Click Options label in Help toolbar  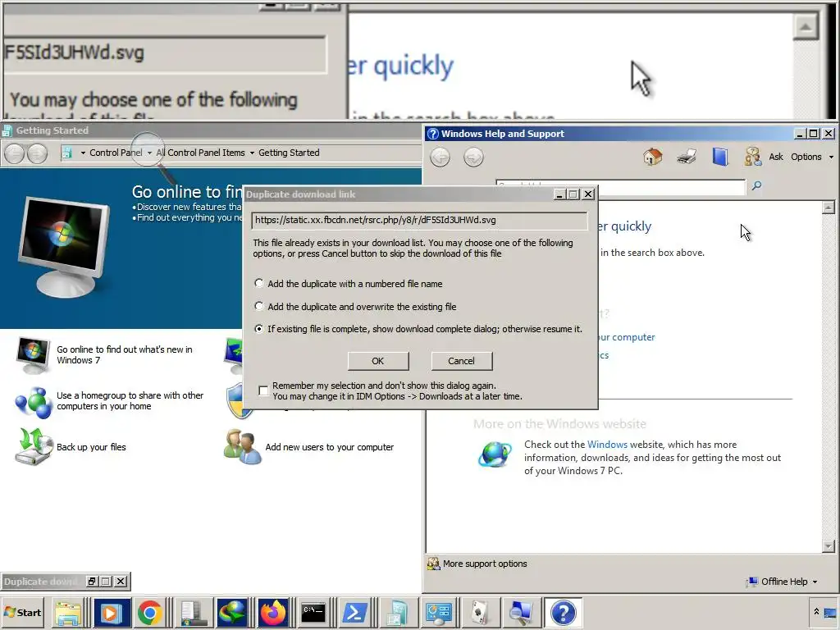806,157
